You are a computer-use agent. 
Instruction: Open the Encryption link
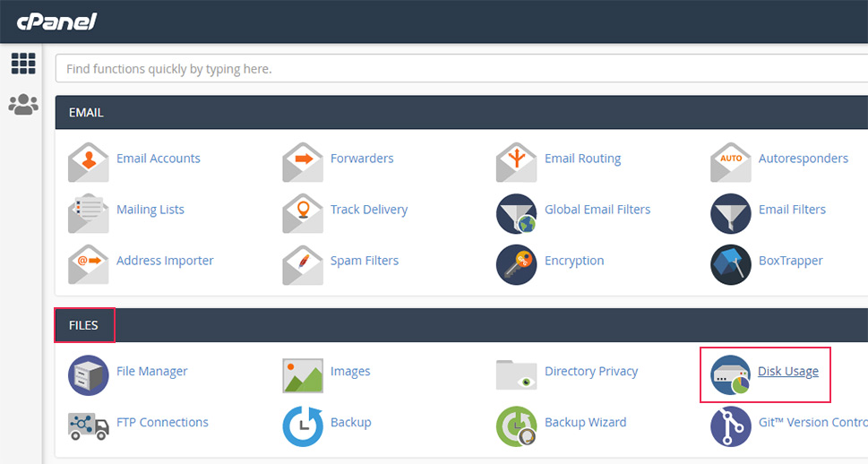point(574,261)
